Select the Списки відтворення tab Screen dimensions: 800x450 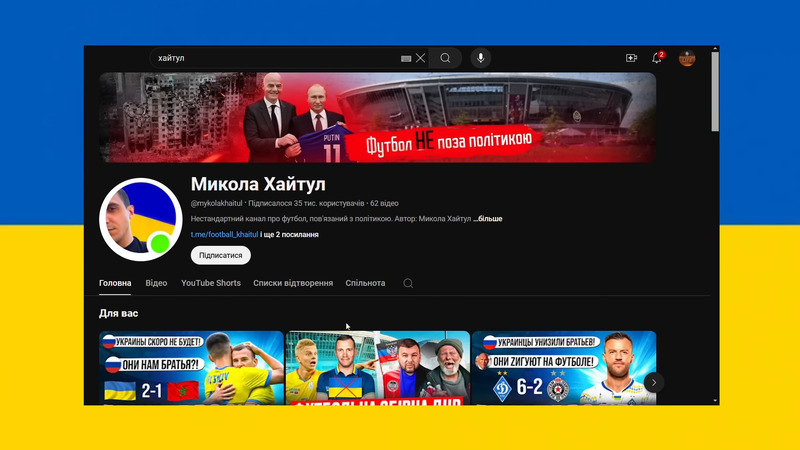point(293,283)
